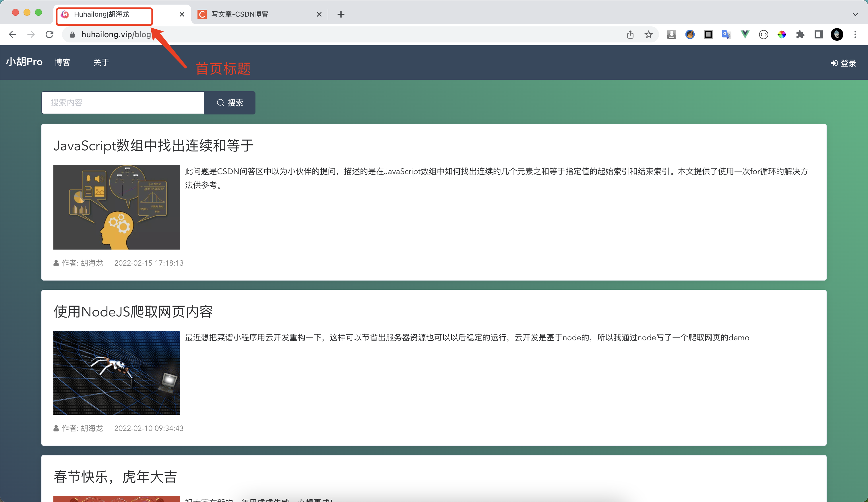Open the tab search chevron at top right
The width and height of the screenshot is (868, 502).
pos(855,14)
